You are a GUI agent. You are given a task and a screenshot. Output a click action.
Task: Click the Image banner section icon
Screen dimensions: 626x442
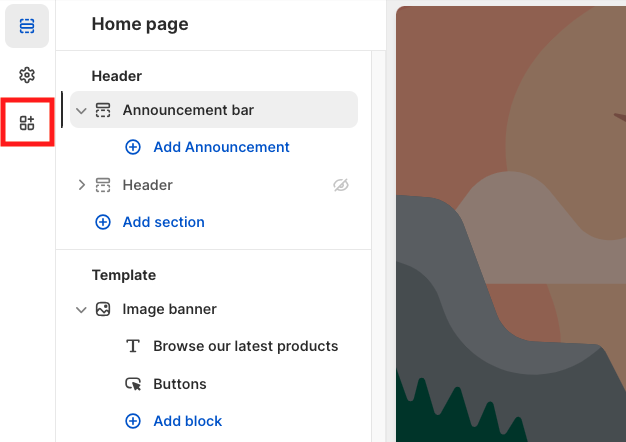point(103,309)
